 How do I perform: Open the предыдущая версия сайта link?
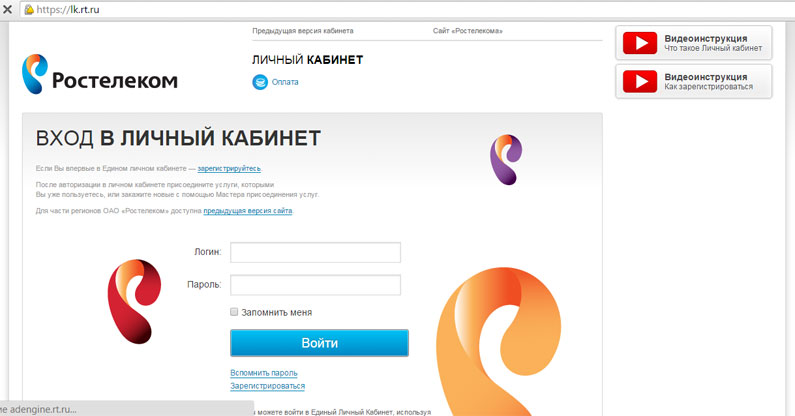pos(248,211)
